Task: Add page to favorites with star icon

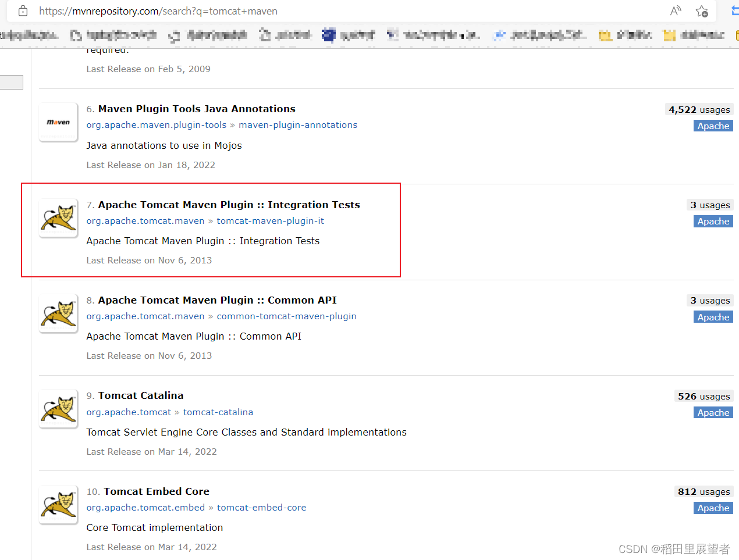Action: pos(702,11)
